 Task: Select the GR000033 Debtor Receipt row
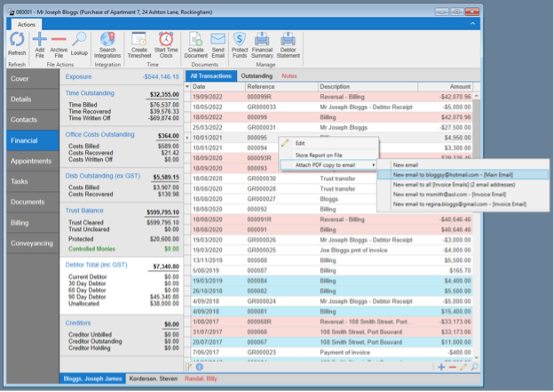pos(331,107)
